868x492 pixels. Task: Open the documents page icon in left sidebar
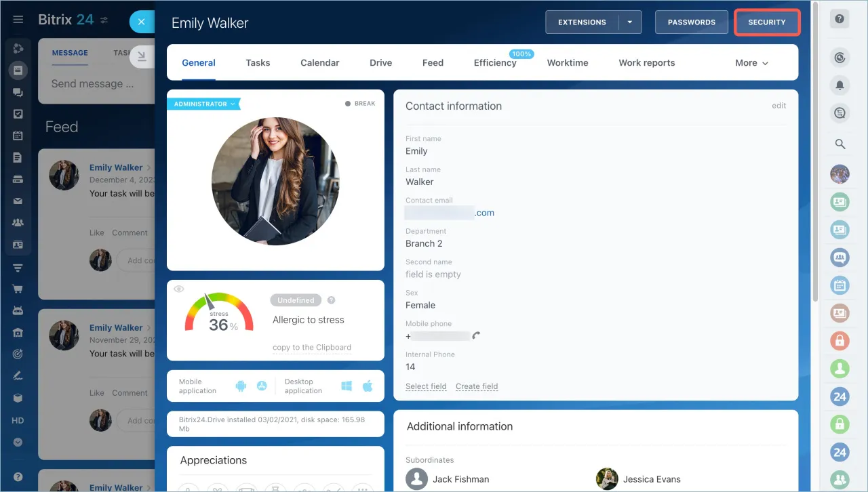click(18, 157)
